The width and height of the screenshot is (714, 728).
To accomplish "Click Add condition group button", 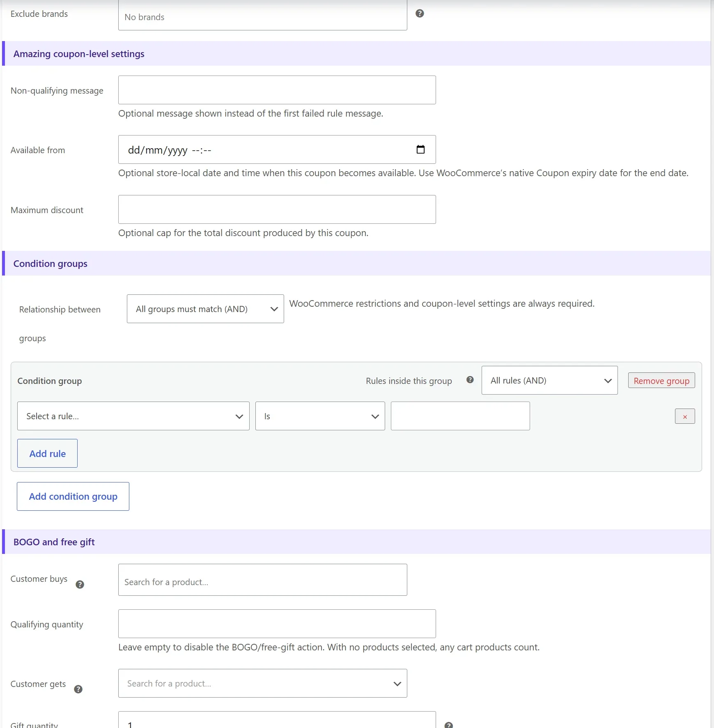I will [73, 496].
